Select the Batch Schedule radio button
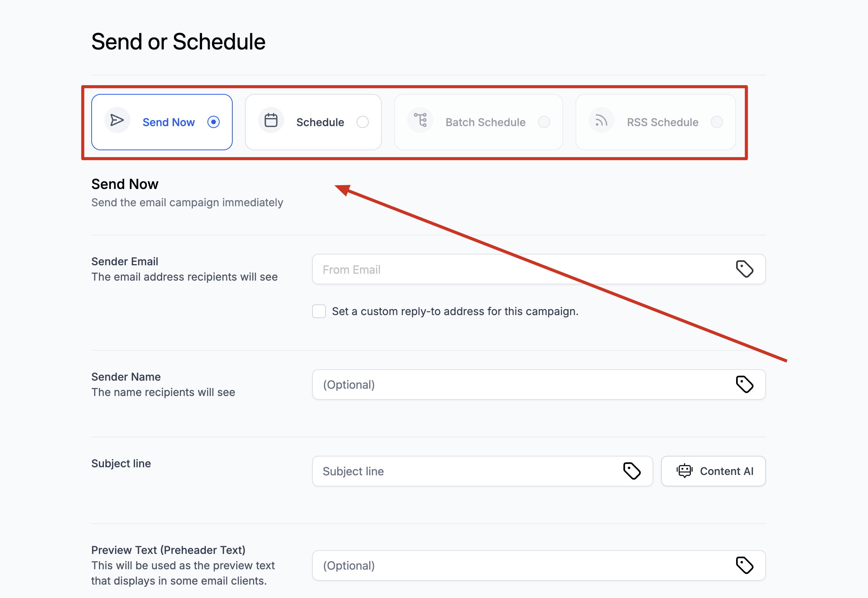Screen dimensions: 868x598 [x=544, y=122]
